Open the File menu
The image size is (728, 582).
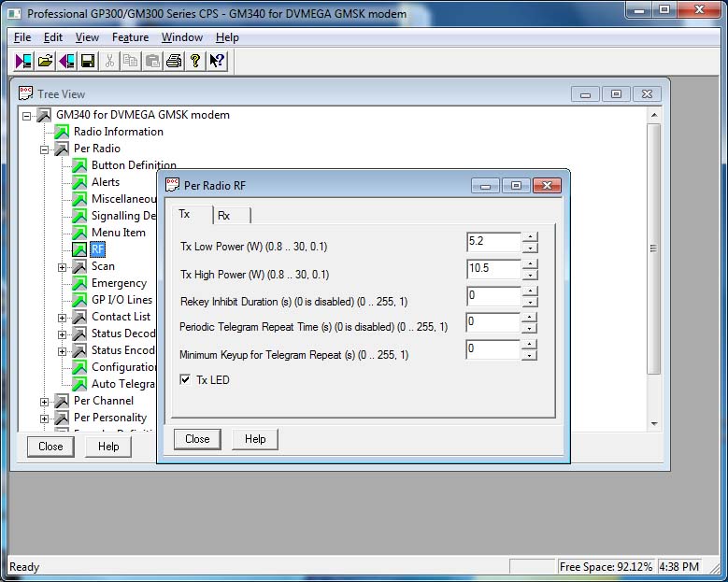tap(22, 37)
